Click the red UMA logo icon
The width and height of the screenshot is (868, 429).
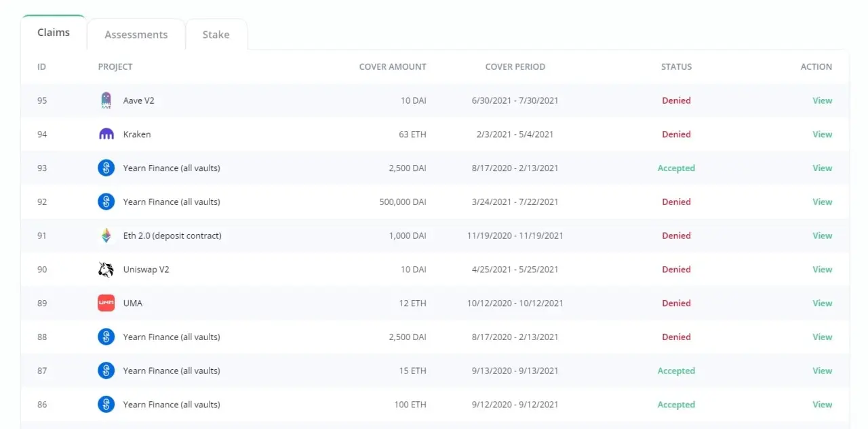tap(106, 303)
